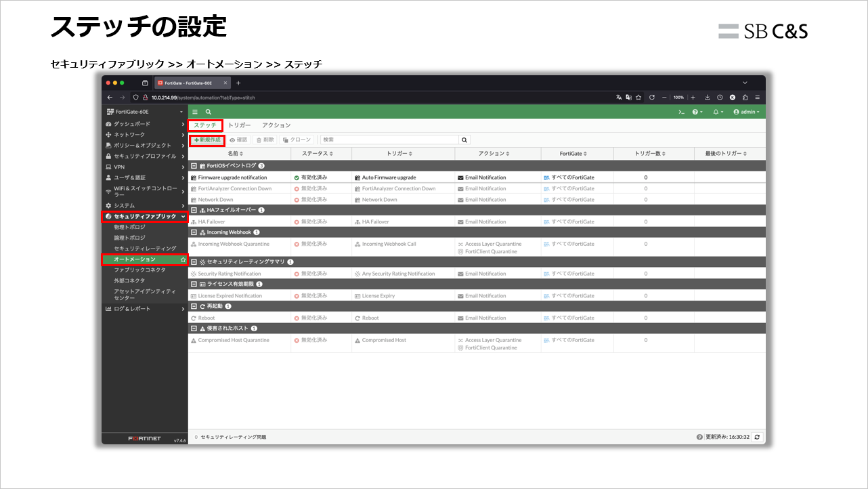Switch to the ステッチ tab
Image resolution: width=868 pixels, height=489 pixels.
point(205,125)
